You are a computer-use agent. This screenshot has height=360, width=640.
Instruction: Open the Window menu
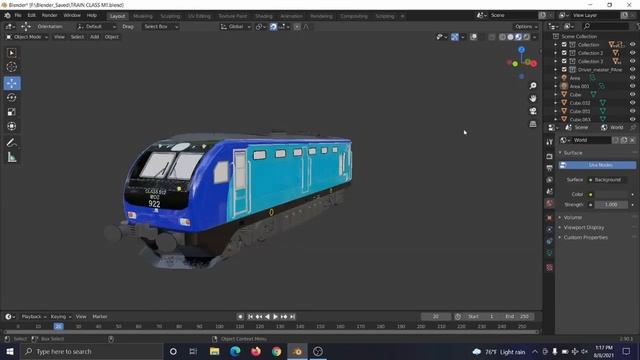coord(72,16)
